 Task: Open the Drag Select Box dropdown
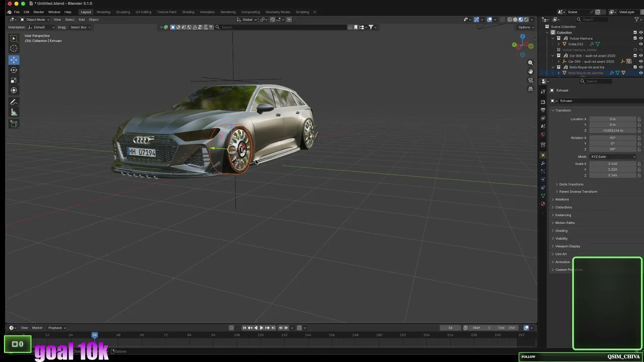[x=80, y=27]
